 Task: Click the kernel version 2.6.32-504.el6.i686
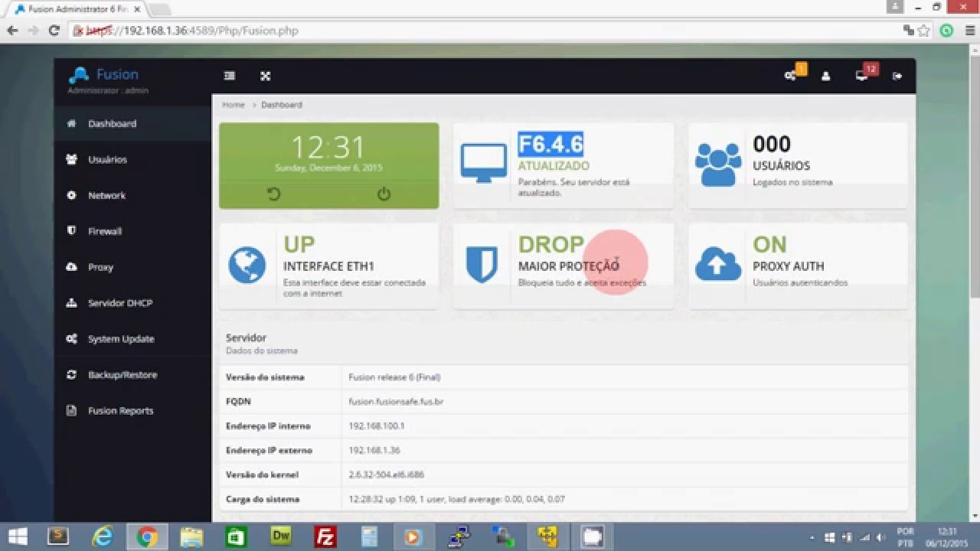coord(386,475)
